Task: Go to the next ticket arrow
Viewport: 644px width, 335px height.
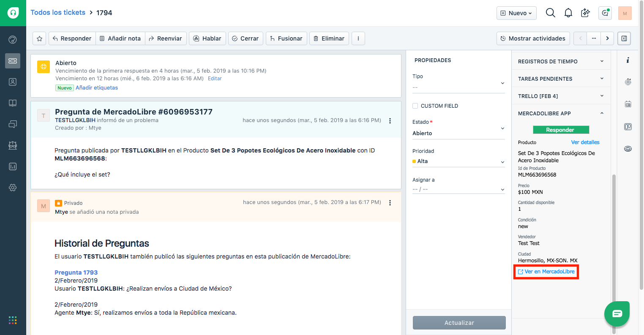Action: (607, 38)
